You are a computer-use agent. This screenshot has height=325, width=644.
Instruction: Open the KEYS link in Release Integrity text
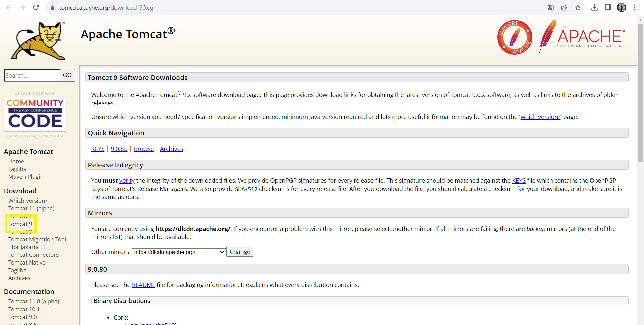[519, 180]
